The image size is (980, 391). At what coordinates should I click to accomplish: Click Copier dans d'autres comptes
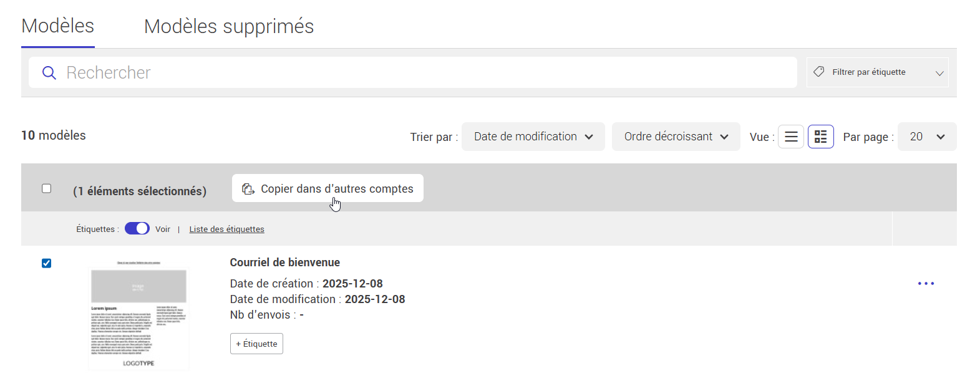pos(337,188)
